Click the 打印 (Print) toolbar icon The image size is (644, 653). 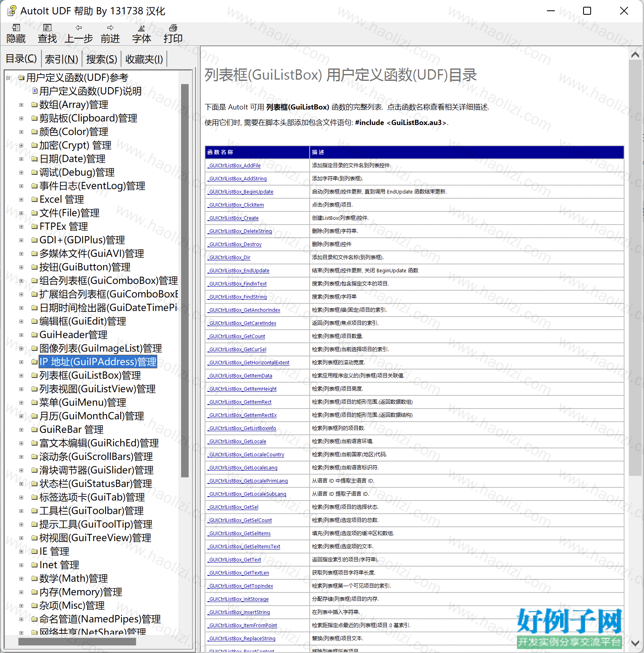click(x=173, y=28)
